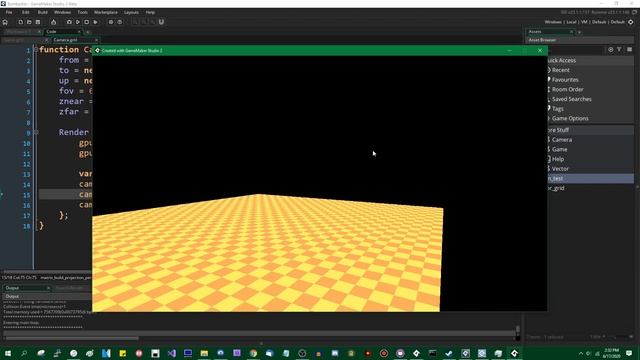This screenshot has height=360, width=640.
Task: Click the Clean build toolbar icon
Action: [96, 22]
